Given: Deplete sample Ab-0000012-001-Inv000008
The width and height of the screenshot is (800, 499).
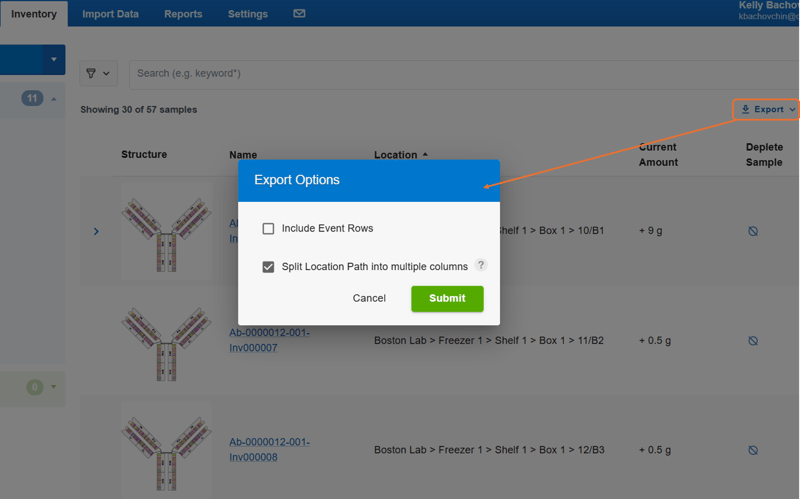Looking at the screenshot, I should [x=753, y=450].
